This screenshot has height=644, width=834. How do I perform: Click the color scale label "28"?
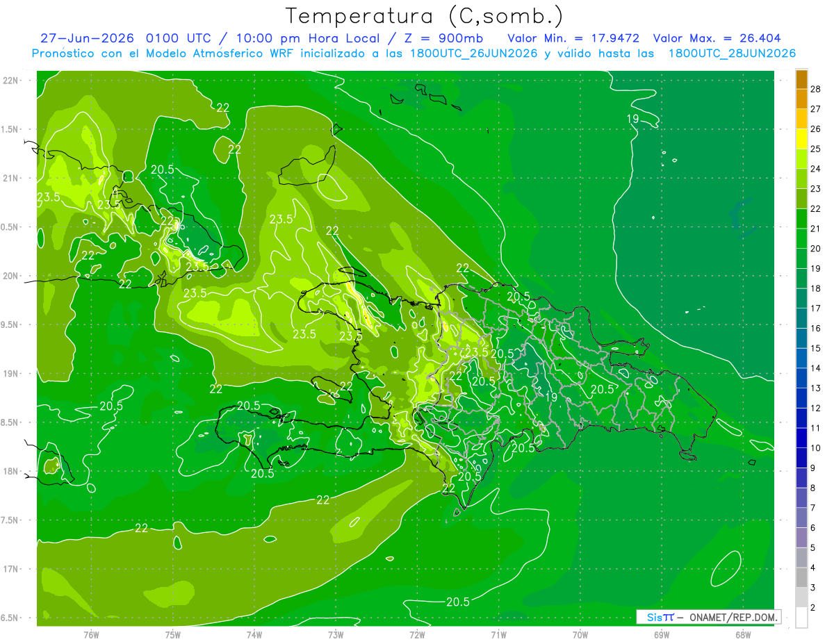point(816,89)
